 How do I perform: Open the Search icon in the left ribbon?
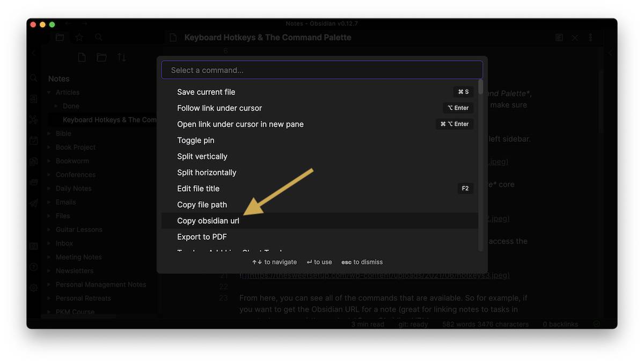(34, 78)
